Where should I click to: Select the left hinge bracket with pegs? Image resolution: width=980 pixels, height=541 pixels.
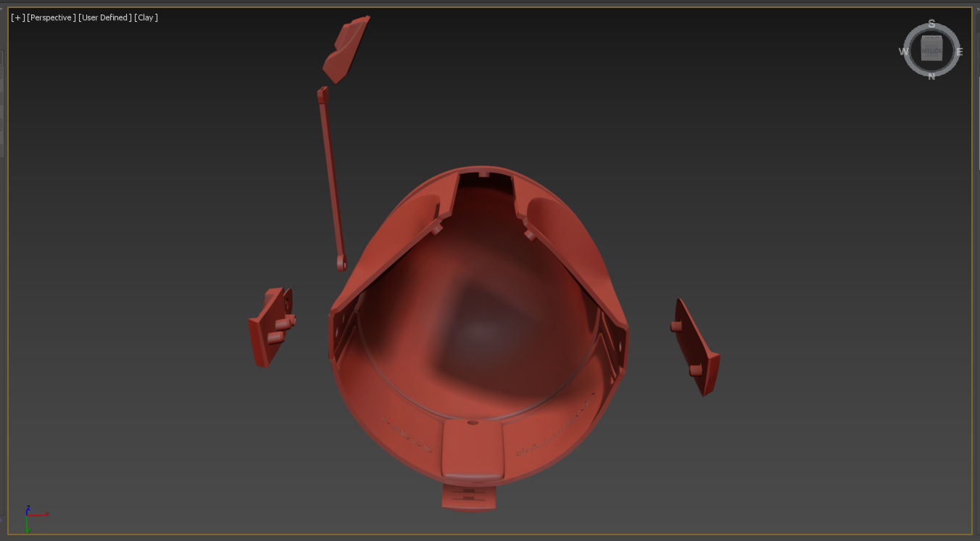click(270, 326)
